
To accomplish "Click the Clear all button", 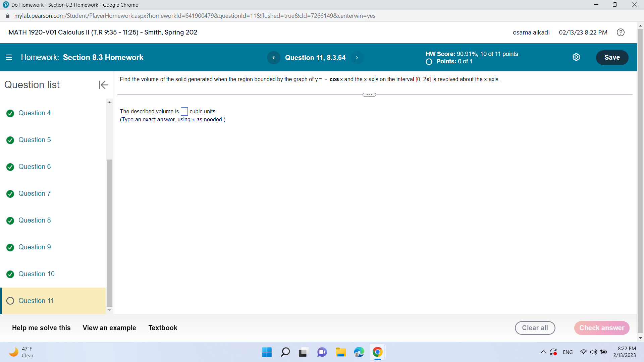I will [x=535, y=328].
